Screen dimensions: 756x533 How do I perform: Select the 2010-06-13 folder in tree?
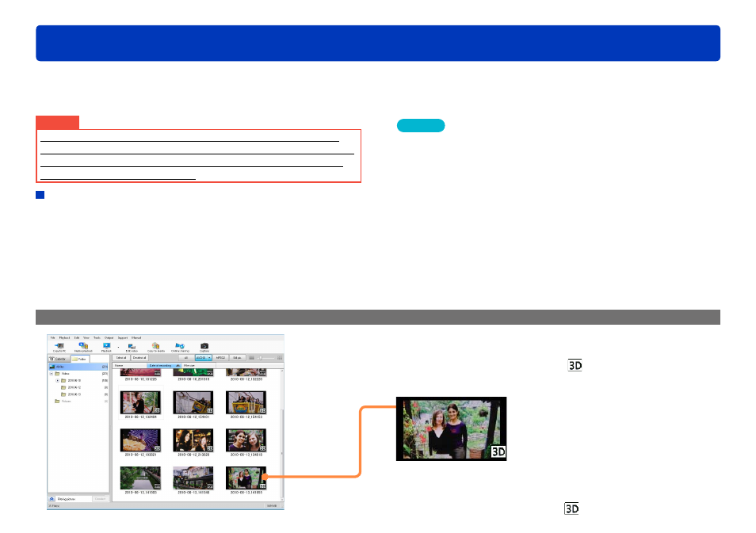click(x=74, y=394)
